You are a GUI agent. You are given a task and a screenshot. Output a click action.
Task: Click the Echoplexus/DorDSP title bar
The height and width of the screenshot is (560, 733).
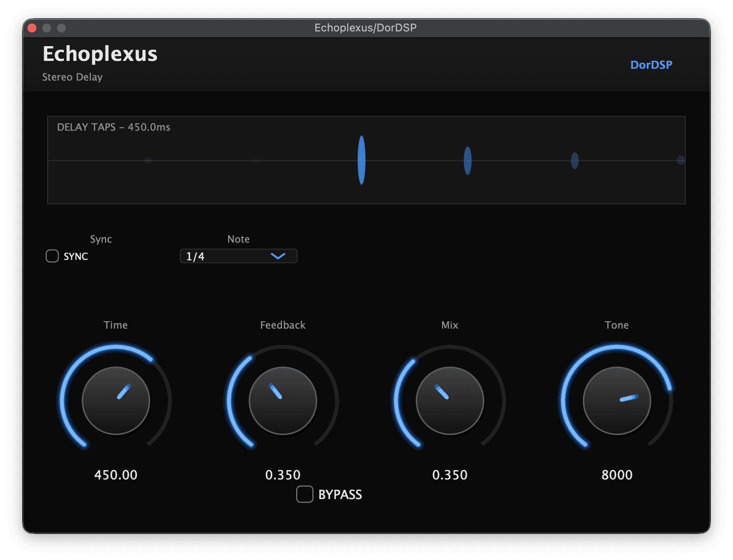coord(365,28)
